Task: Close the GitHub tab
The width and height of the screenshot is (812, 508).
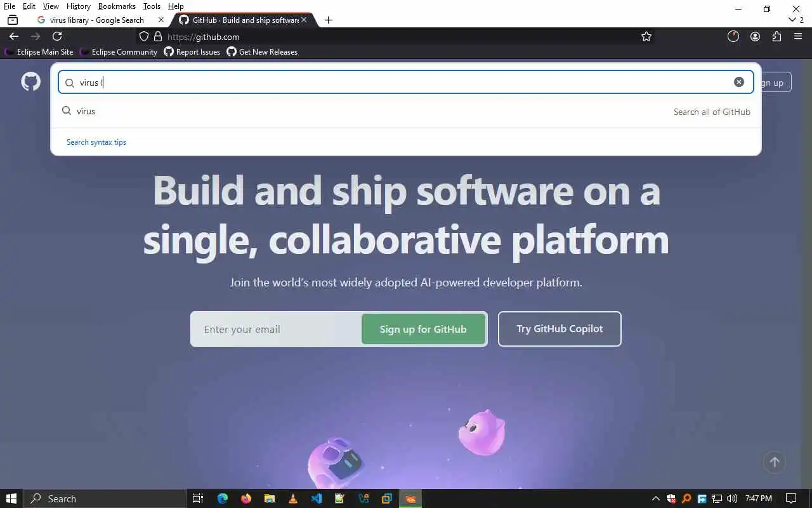Action: click(304, 20)
